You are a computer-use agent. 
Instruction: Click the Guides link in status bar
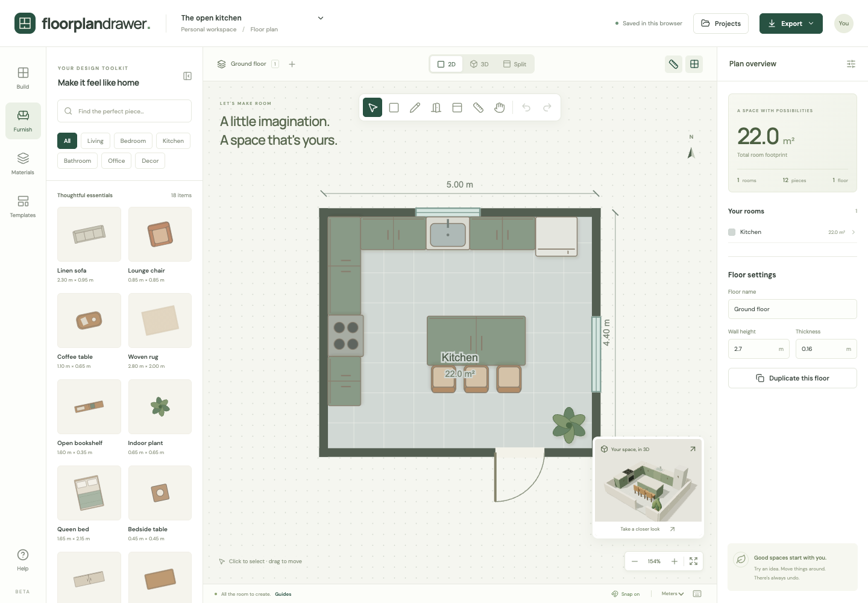pos(283,594)
